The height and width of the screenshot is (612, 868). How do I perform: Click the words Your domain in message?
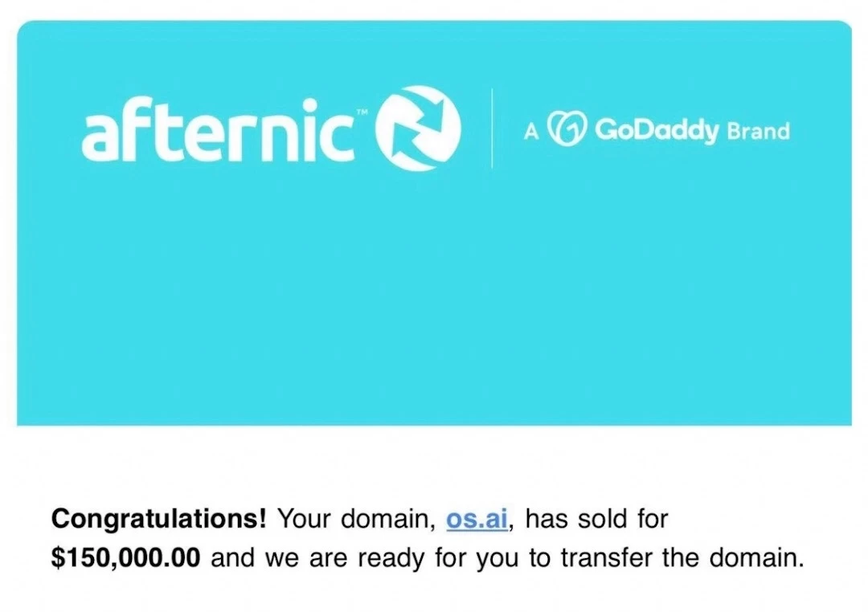[x=356, y=519]
